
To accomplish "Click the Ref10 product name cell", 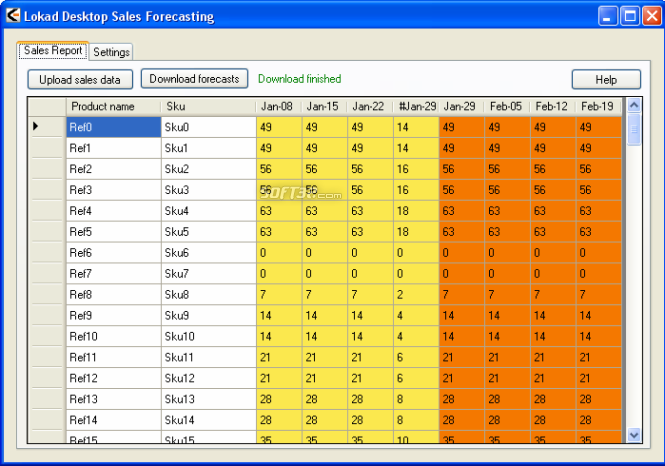I will [113, 337].
